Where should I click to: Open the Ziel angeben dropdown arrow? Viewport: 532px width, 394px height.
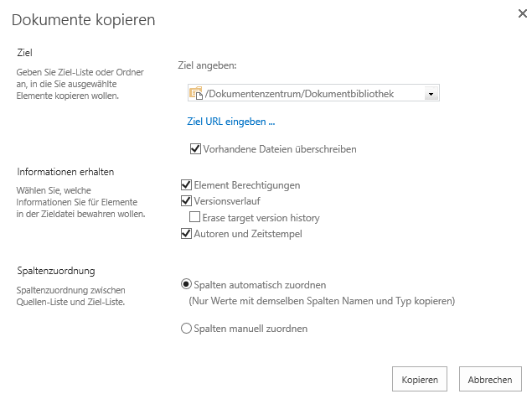[x=431, y=94]
